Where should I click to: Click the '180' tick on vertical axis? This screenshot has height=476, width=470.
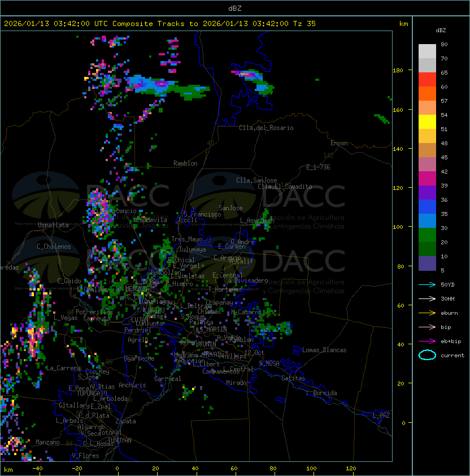398,70
